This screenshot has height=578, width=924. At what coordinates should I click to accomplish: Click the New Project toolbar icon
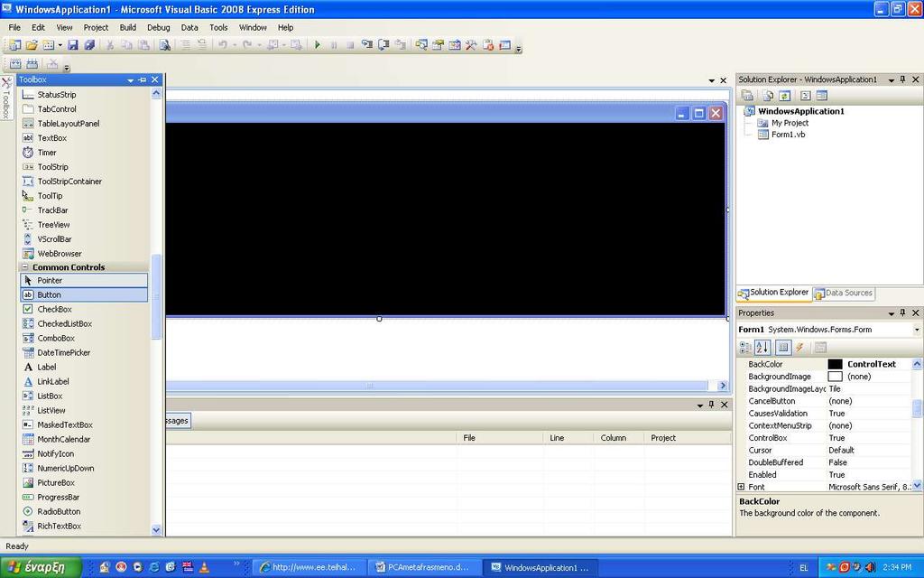(x=14, y=45)
